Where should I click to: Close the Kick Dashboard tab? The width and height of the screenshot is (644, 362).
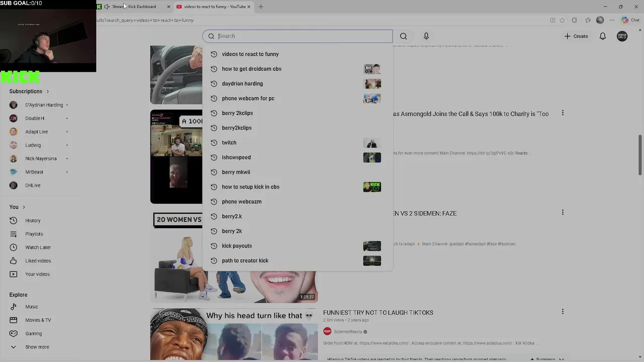coord(169,7)
